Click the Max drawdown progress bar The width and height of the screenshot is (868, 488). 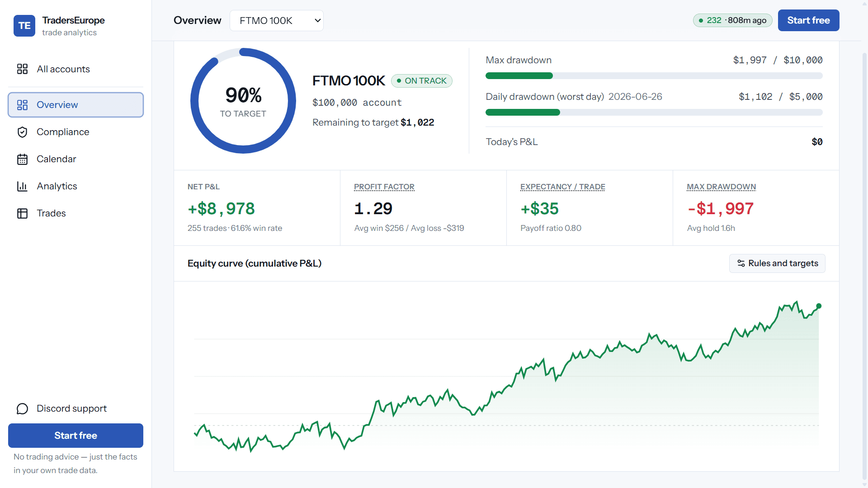coord(654,76)
